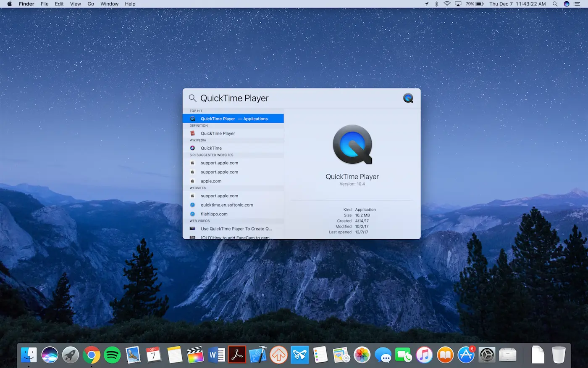
Task: Click the Version: 10.4 text
Action: 352,184
